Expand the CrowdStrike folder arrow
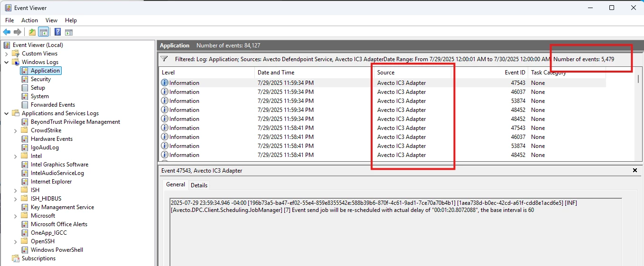 click(16, 130)
